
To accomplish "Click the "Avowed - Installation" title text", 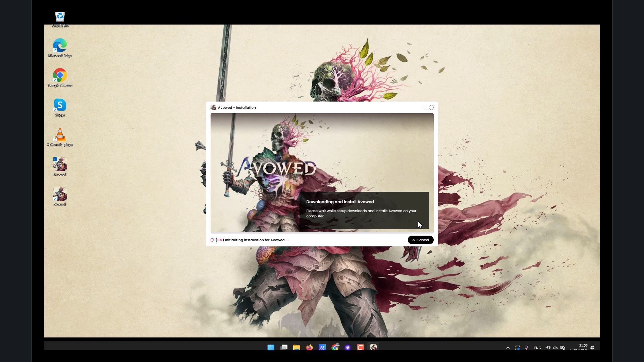I will tap(237, 108).
